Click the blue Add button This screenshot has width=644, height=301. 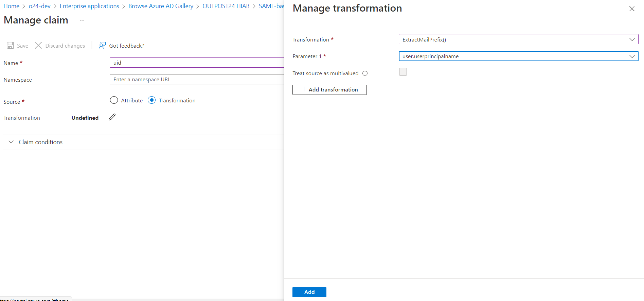(x=309, y=292)
